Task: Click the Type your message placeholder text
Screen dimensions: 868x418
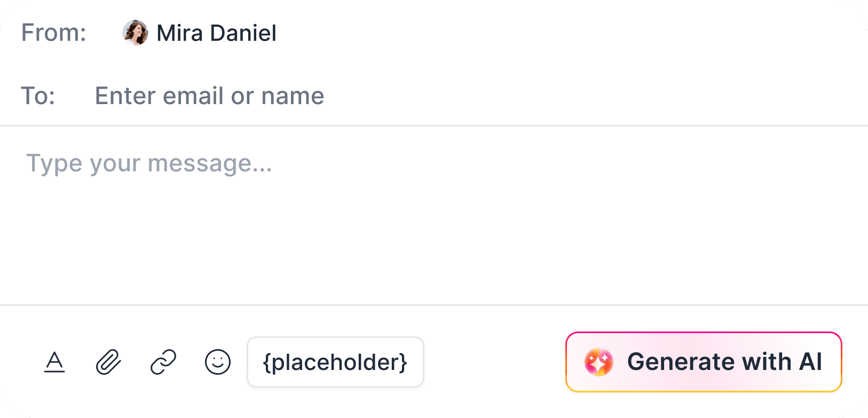Action: pyautogui.click(x=150, y=163)
